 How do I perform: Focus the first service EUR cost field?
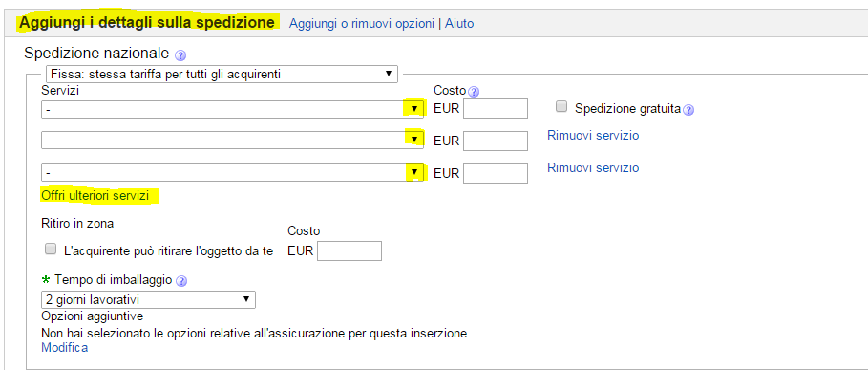point(496,109)
